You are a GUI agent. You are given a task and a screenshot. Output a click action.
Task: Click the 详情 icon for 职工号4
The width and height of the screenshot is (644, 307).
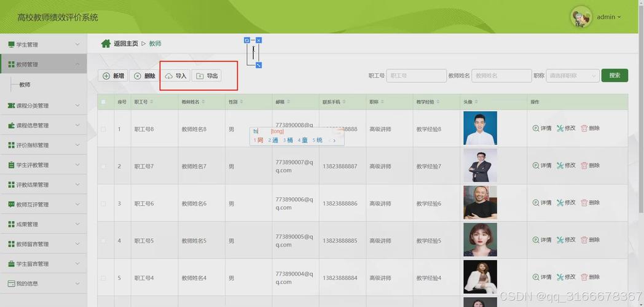tap(536, 277)
